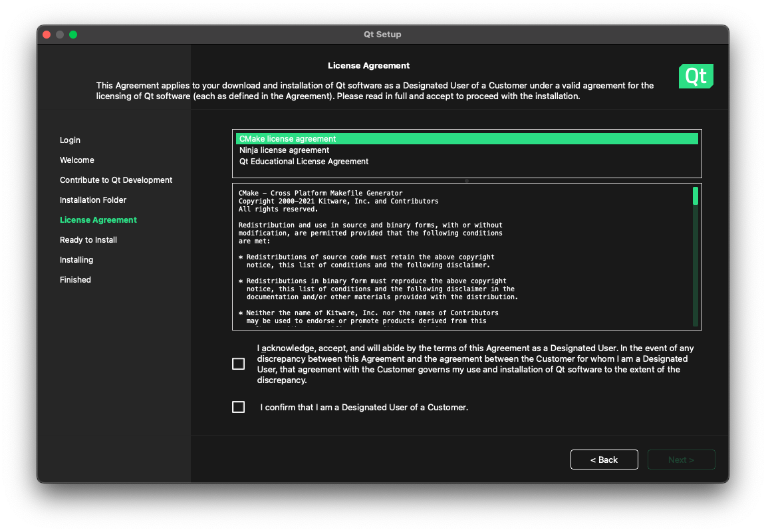Click the Next button
This screenshot has width=766, height=532.
(681, 460)
